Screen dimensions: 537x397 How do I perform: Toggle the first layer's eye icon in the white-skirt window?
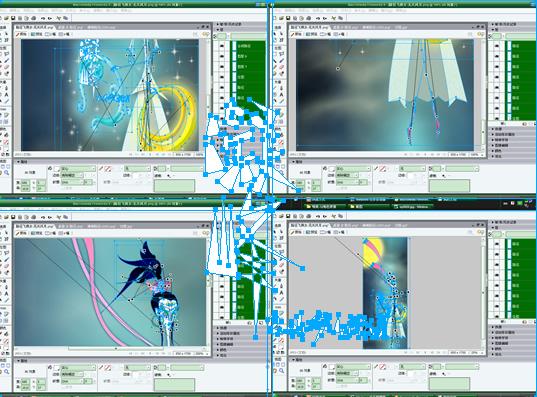pos(497,46)
